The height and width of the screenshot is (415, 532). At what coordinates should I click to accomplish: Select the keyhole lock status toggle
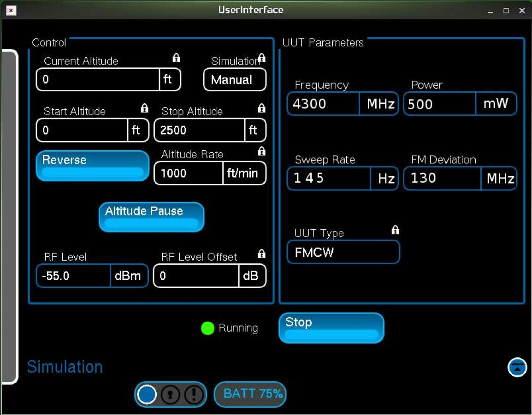coord(170,394)
